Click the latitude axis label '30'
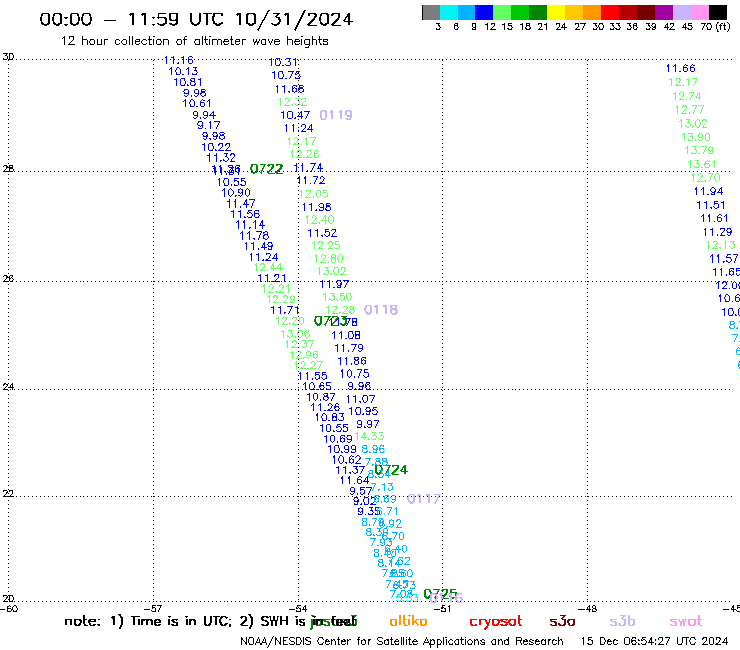The width and height of the screenshot is (740, 650). 8,57
